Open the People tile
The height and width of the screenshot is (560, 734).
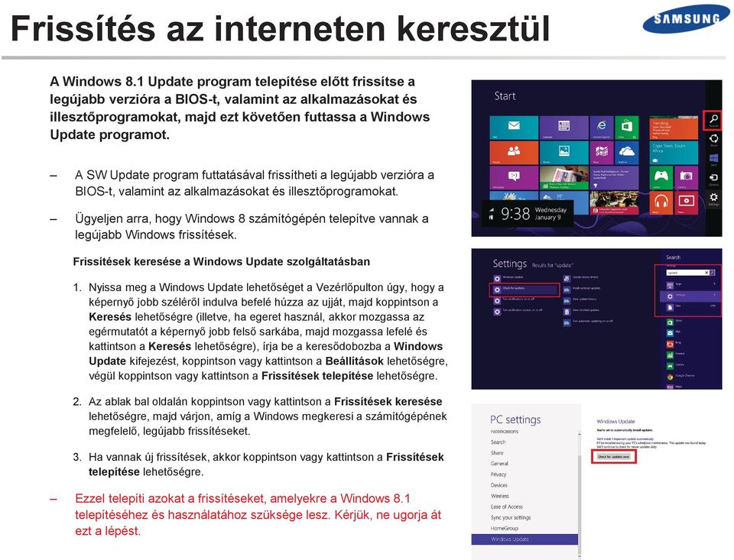click(x=514, y=153)
